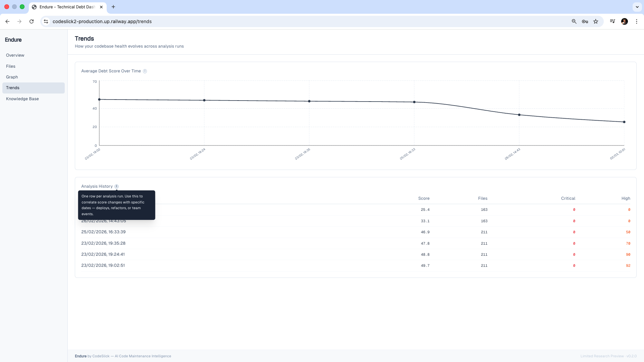Click the site information icon in the address bar
644x362 pixels.
tap(46, 21)
